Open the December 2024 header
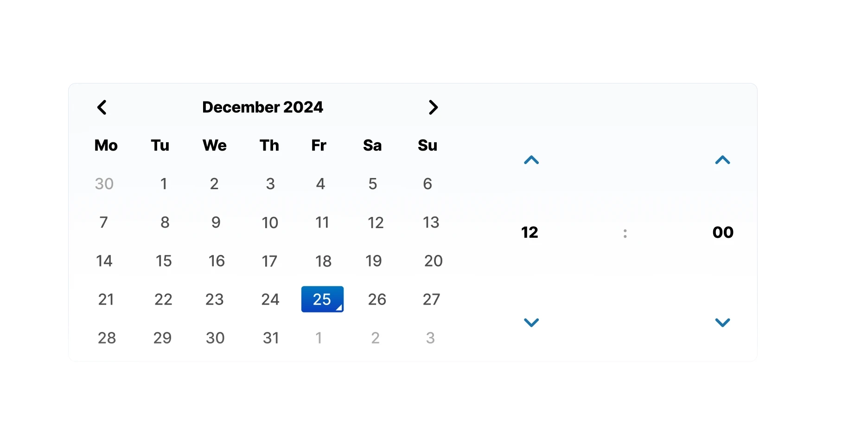868x445 pixels. click(263, 107)
